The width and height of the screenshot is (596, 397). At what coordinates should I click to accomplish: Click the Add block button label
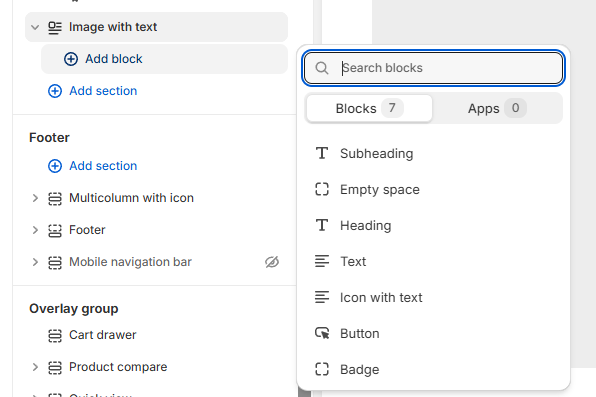114,59
